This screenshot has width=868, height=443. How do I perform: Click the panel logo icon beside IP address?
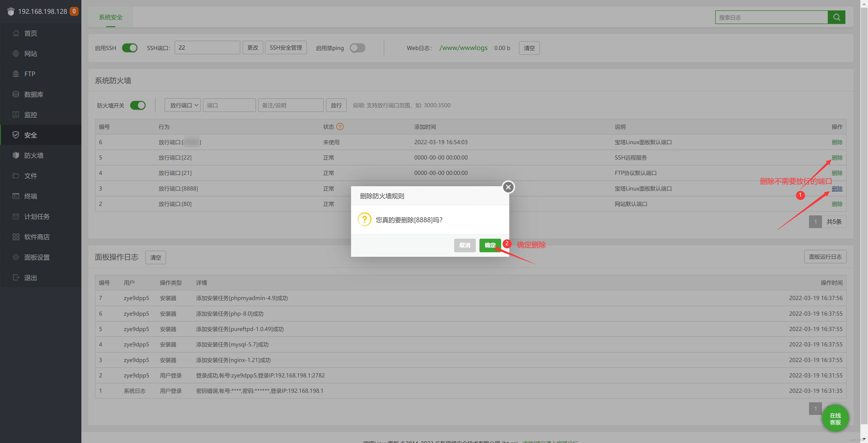tap(11, 11)
